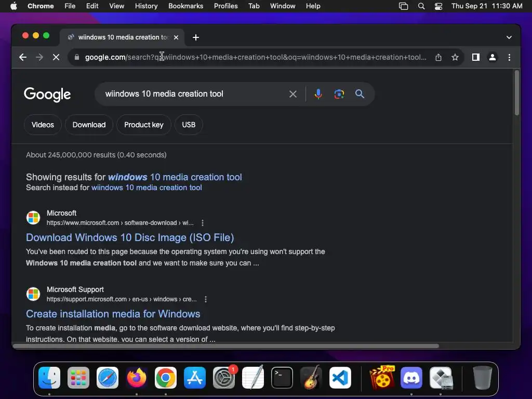Click the Microsoft Support result favicon
532x399 pixels.
[33, 294]
